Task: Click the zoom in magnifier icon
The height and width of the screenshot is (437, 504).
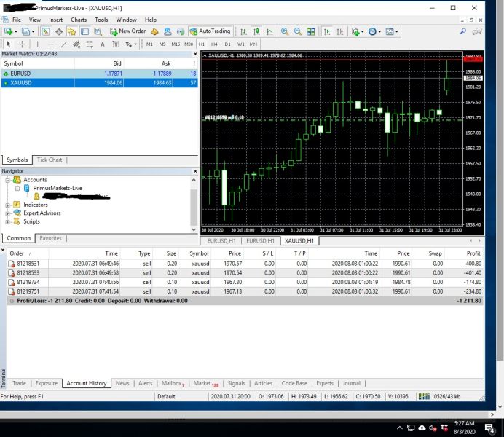Action: [284, 31]
